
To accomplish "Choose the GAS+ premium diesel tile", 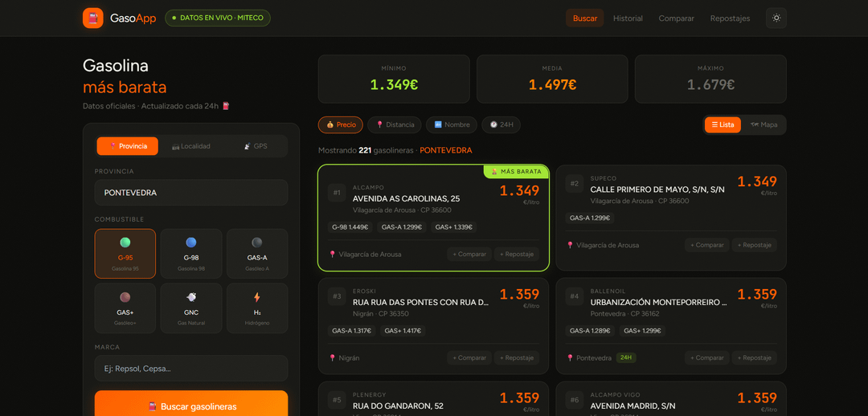I will [125, 308].
